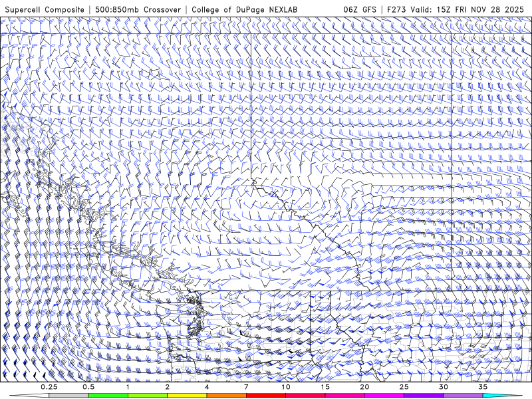Select the orange 4–7 legend segment
The width and height of the screenshot is (532, 399).
coord(226,396)
